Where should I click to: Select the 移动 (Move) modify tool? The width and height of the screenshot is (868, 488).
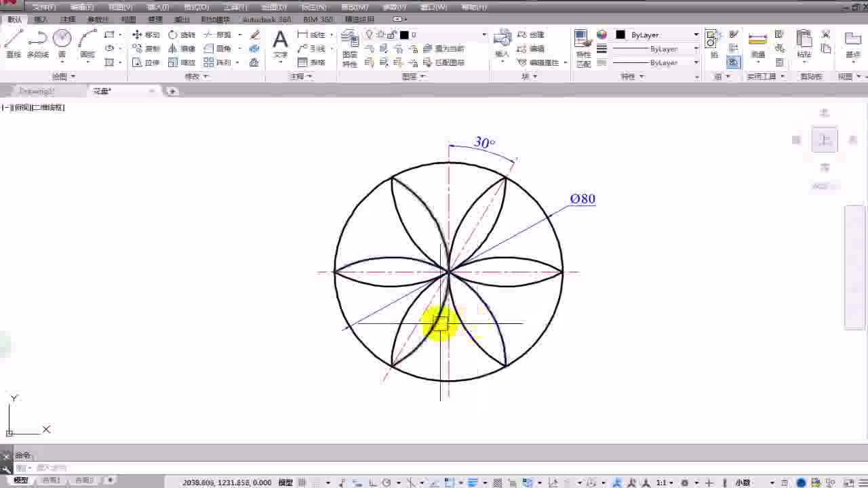[x=150, y=35]
